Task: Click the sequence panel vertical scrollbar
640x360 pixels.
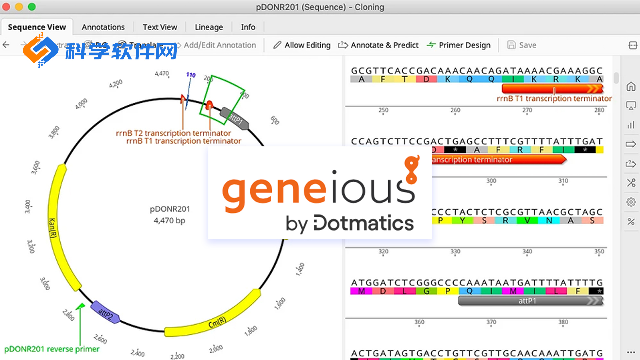Action: coord(616,78)
